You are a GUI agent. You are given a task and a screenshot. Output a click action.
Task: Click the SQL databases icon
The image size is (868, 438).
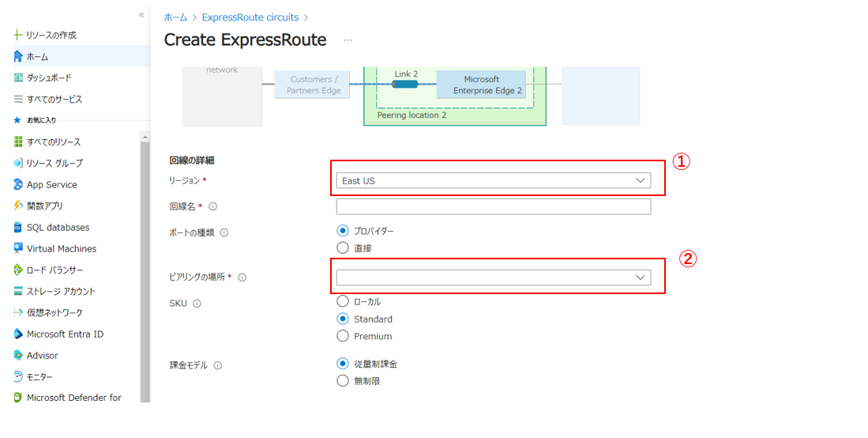[18, 228]
